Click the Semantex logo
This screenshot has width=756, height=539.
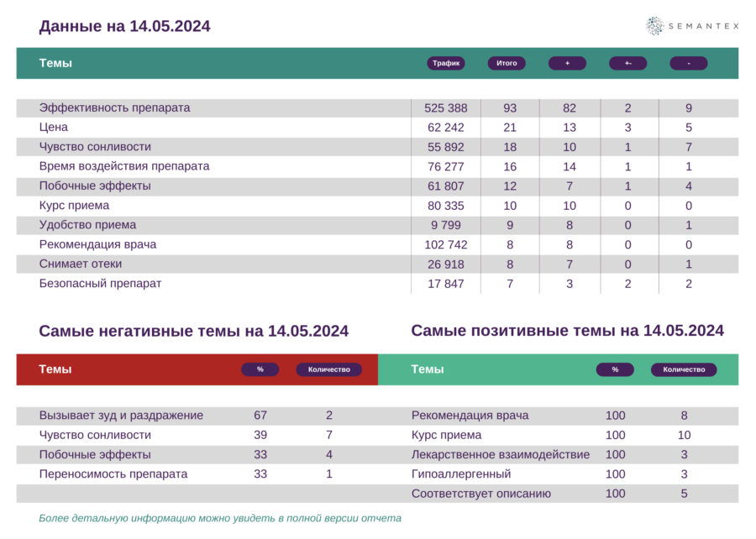click(x=692, y=26)
